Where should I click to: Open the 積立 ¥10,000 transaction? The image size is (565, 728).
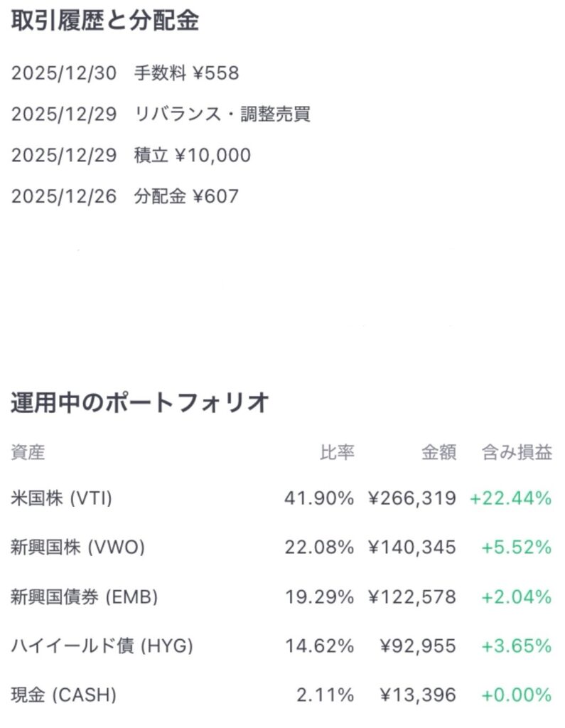131,156
